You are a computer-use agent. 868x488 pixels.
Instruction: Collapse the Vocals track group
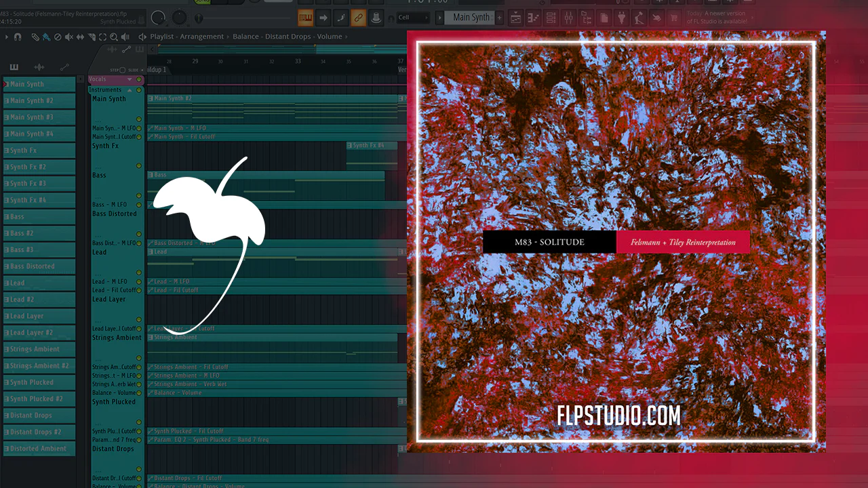[130, 79]
